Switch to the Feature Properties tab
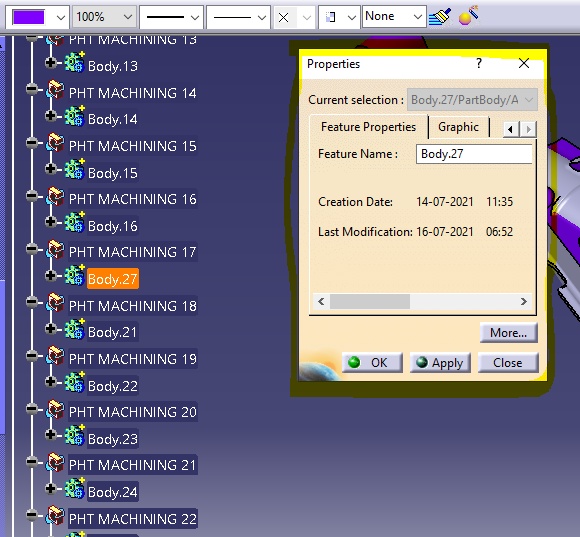580x537 pixels. pyautogui.click(x=368, y=127)
